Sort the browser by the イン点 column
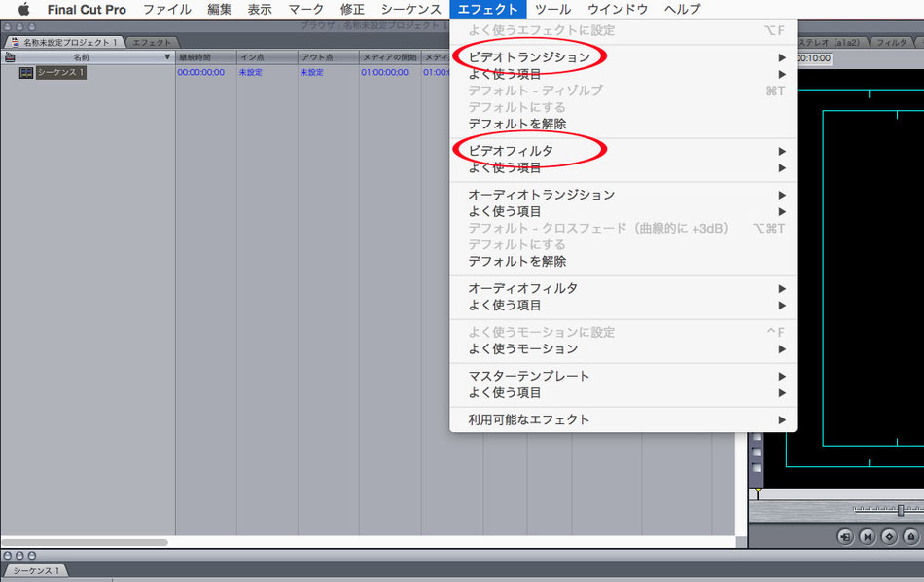Screen dimensions: 924x582 tap(267, 57)
